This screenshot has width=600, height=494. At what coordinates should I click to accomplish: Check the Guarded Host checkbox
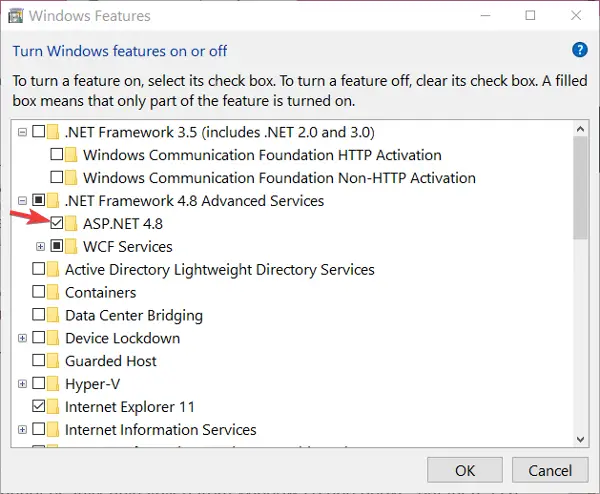[39, 360]
